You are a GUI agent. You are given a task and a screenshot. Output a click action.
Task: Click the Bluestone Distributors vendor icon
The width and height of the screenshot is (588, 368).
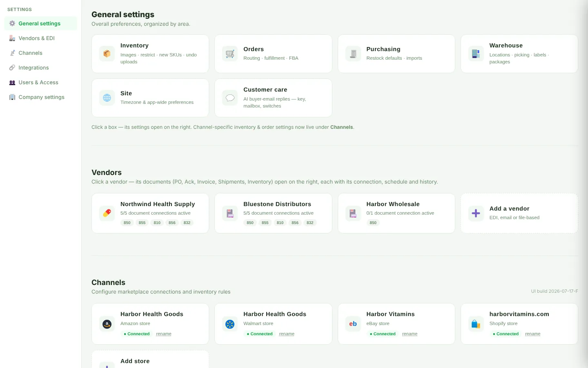pyautogui.click(x=230, y=213)
